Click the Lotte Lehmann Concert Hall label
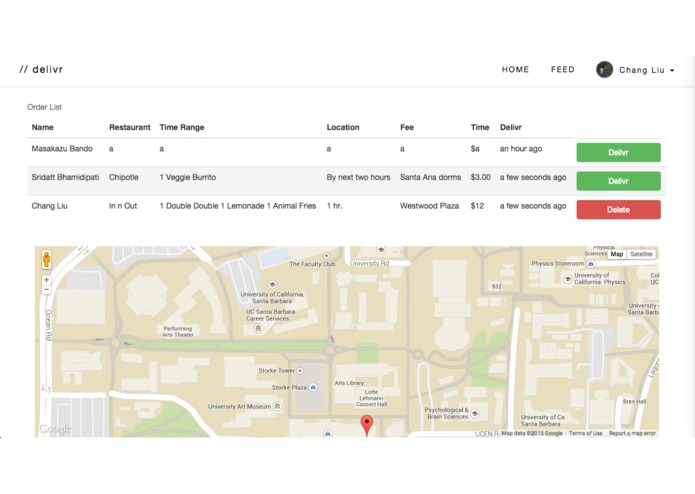 pyautogui.click(x=371, y=398)
